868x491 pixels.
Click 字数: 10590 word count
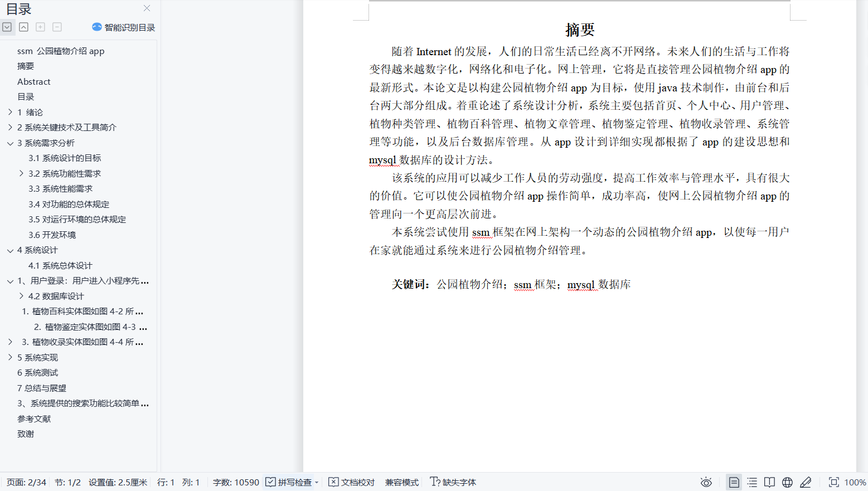click(236, 482)
